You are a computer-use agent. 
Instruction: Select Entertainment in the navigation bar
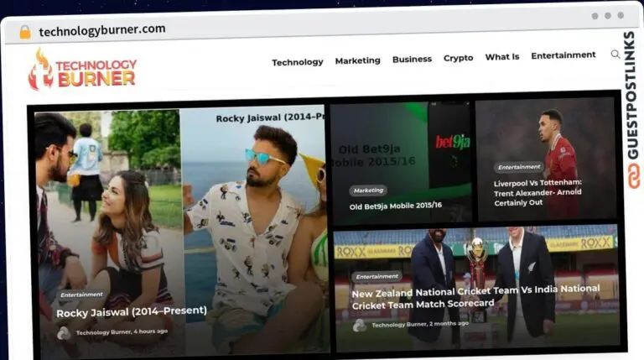coord(563,55)
